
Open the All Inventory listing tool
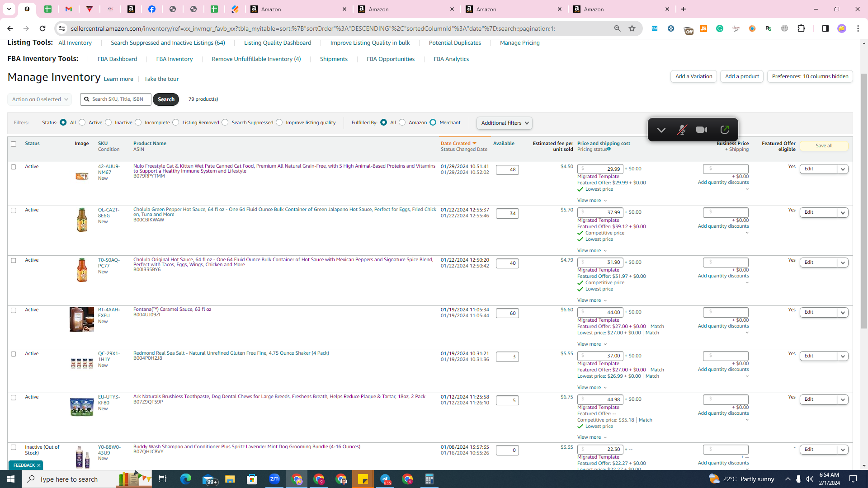(x=75, y=43)
